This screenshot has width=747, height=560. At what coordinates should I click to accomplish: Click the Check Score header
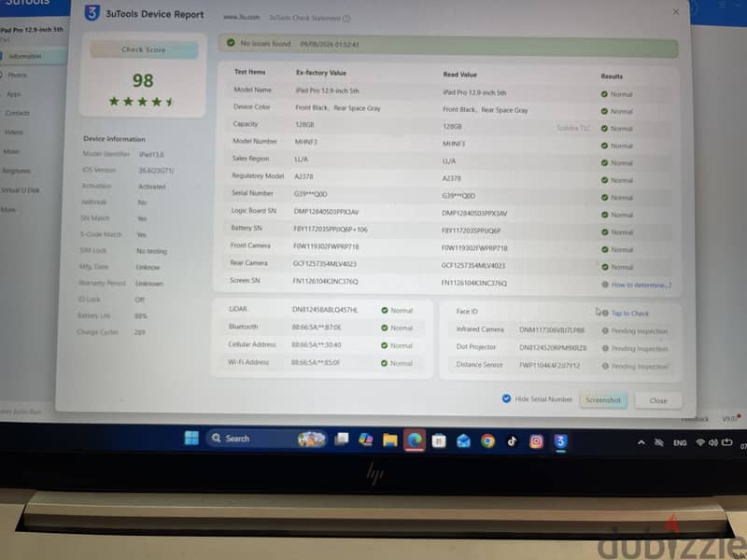tap(144, 49)
